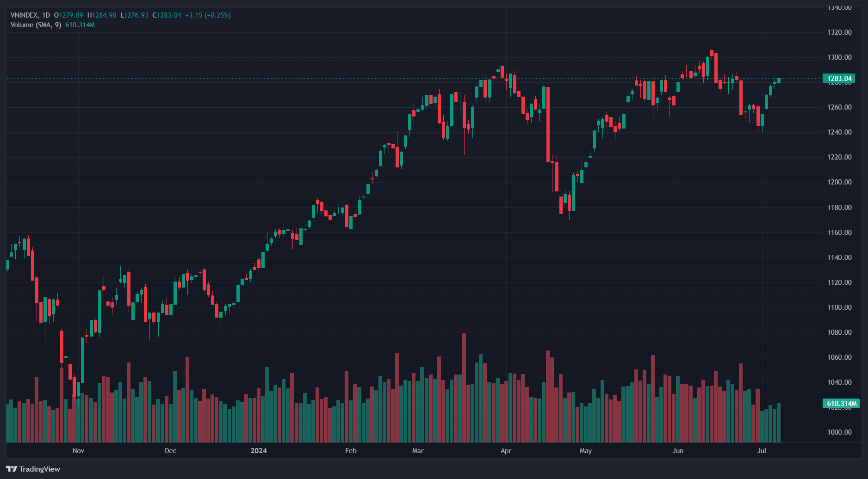Click the 1320.00 price axis label
The width and height of the screenshot is (868, 479).
point(839,32)
